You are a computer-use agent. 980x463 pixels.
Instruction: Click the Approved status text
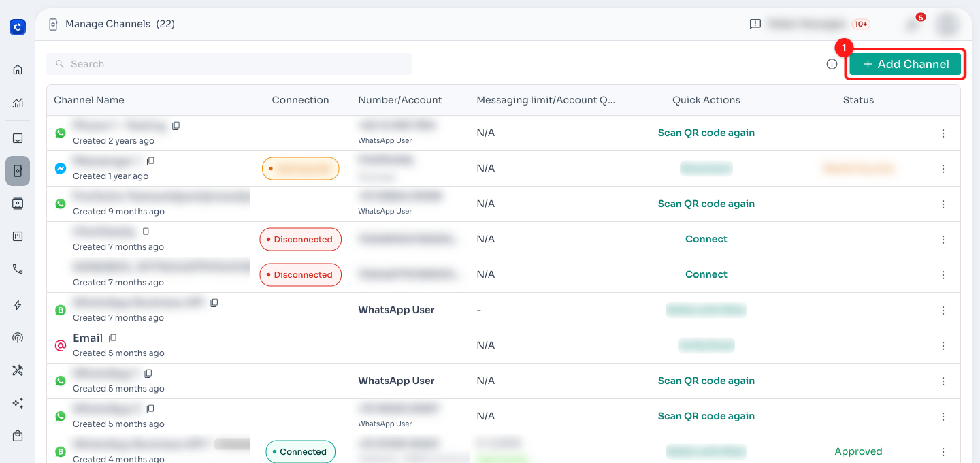(858, 451)
